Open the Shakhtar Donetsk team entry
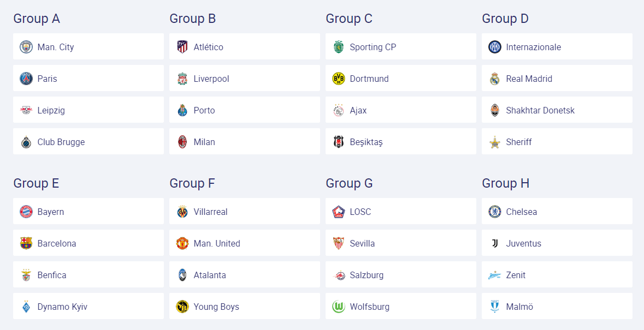 click(557, 110)
